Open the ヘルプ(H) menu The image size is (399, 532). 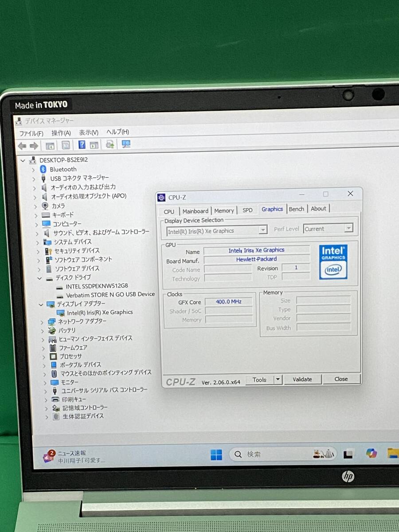click(117, 132)
